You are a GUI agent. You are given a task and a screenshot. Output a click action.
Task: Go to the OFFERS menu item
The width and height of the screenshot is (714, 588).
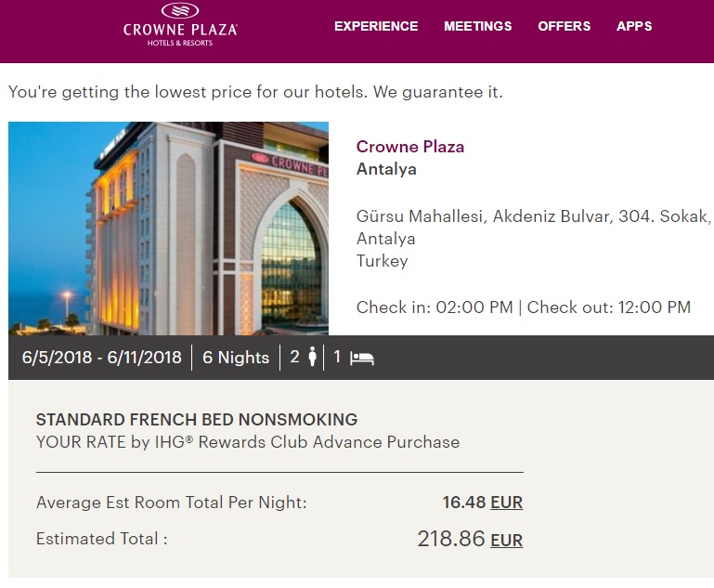[x=564, y=26]
